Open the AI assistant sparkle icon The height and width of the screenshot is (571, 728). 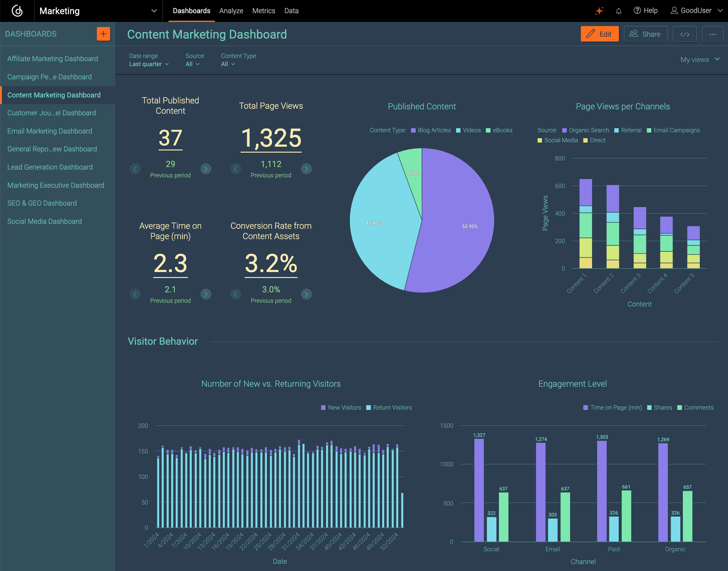click(600, 11)
